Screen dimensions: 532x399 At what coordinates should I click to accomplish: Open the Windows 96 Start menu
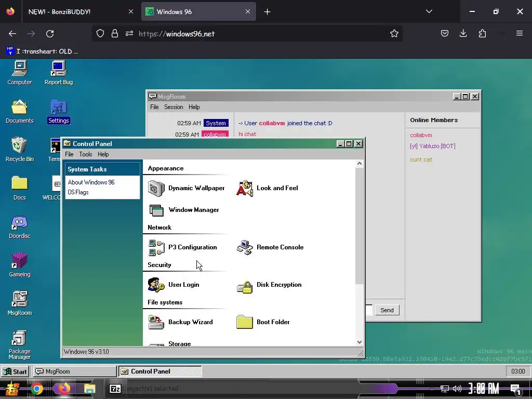15,371
